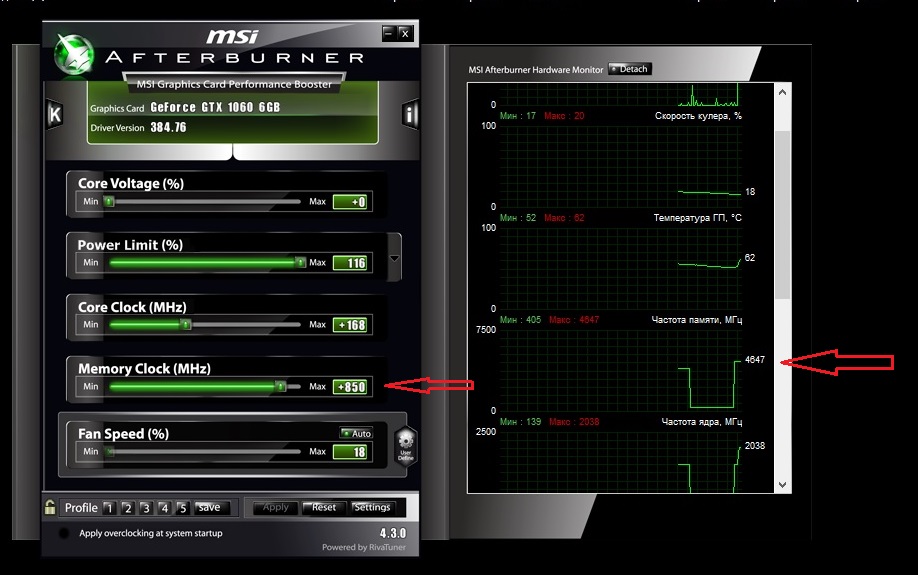Click the Core Clock slider handle
Image resolution: width=918 pixels, height=575 pixels.
click(186, 324)
